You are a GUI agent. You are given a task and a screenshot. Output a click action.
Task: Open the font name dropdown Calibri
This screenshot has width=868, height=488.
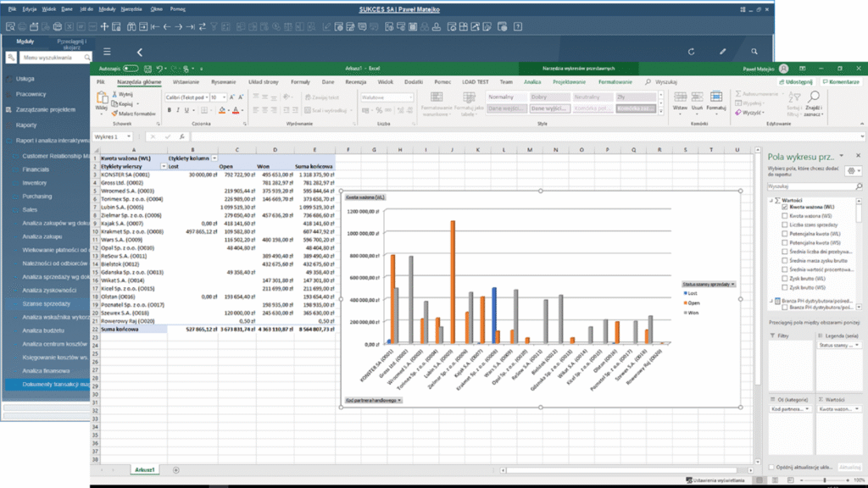205,97
